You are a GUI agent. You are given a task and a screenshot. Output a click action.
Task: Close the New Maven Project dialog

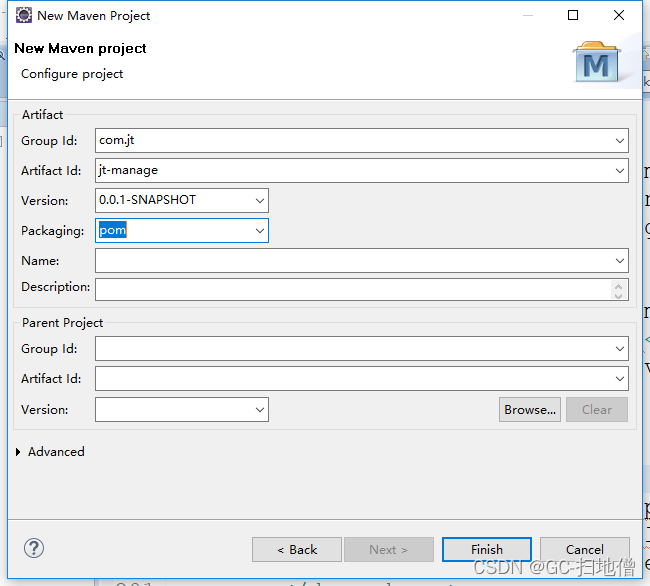[x=619, y=15]
